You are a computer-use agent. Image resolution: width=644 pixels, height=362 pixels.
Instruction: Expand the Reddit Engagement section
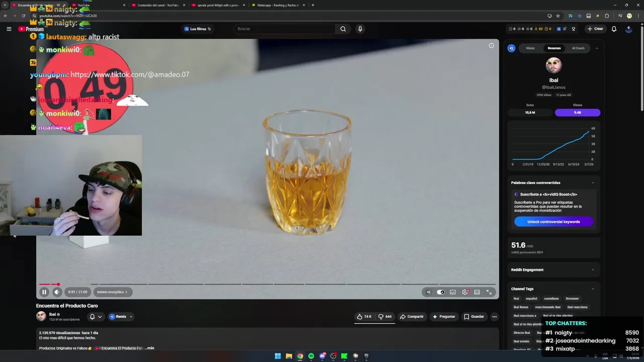593,269
